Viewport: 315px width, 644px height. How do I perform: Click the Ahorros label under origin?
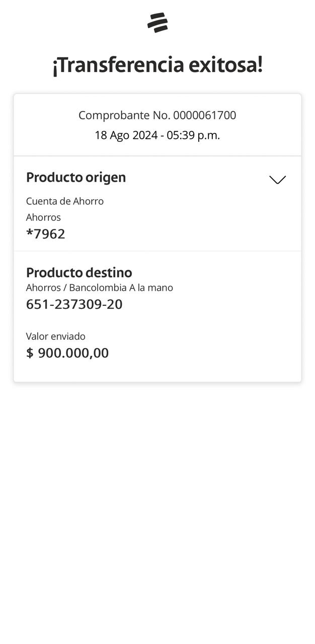[x=43, y=217]
